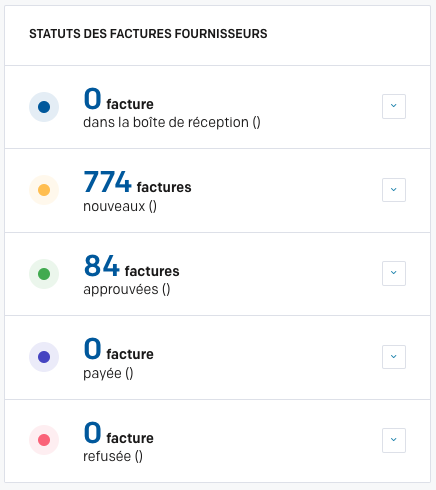
Task: Click the zero count in refusée row
Action: pos(92,433)
